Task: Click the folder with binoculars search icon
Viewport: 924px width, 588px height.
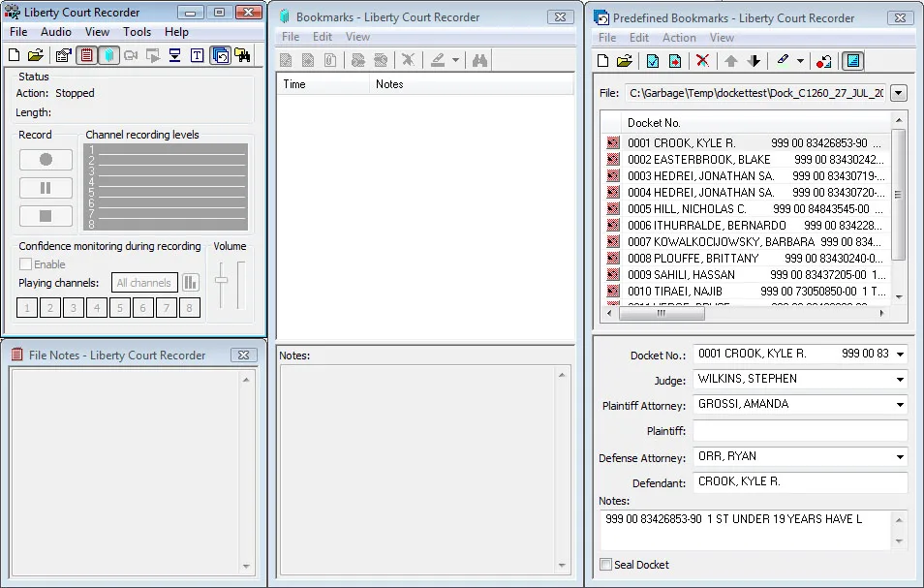Action: pyautogui.click(x=242, y=55)
